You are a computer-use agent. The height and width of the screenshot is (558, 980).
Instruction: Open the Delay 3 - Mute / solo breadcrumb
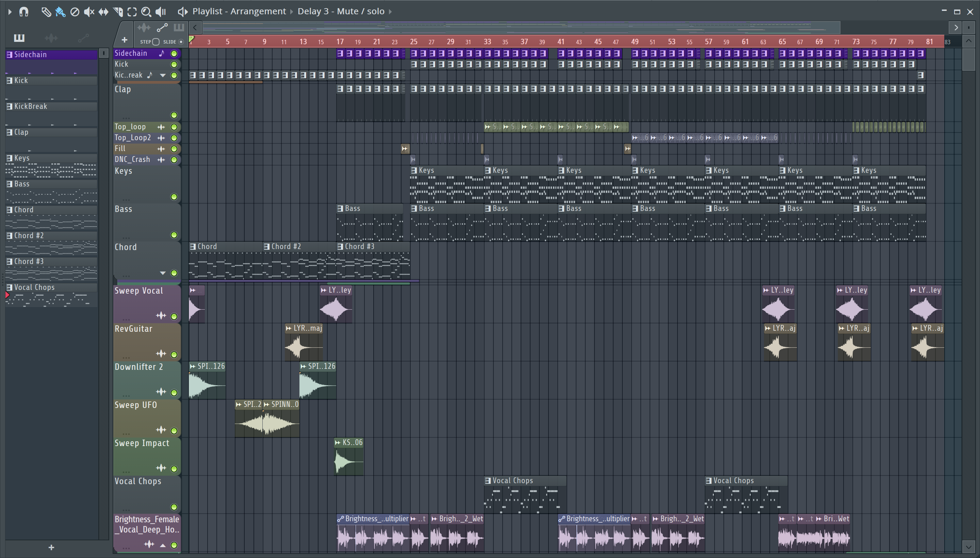341,12
